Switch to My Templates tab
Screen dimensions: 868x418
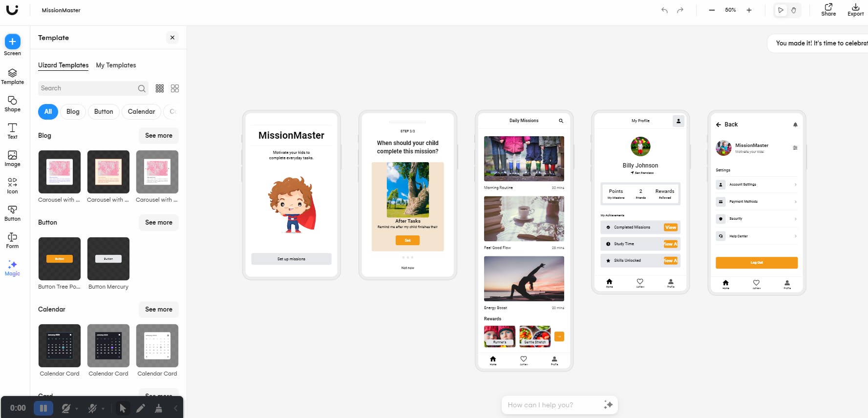116,65
